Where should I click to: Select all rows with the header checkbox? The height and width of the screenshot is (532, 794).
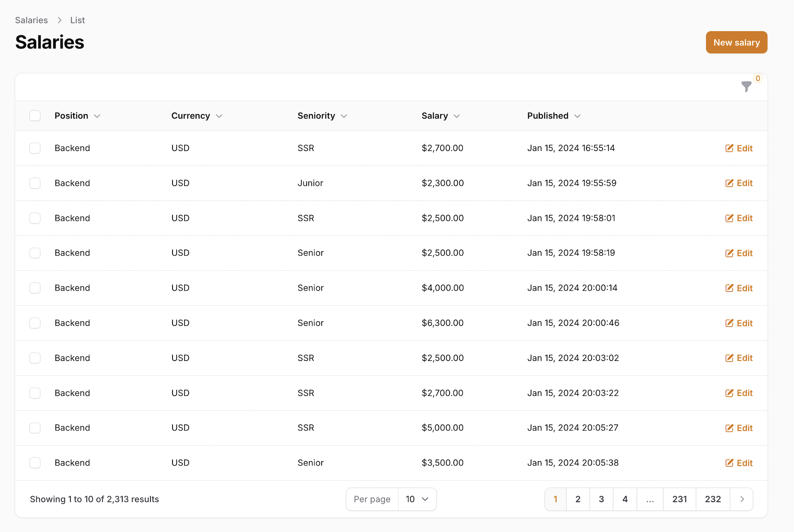click(35, 115)
